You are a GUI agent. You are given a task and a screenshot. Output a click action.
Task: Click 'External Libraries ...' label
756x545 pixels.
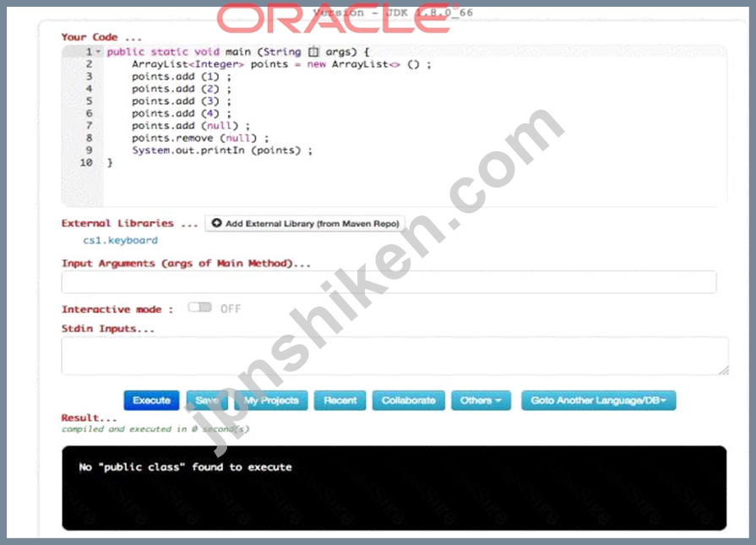click(129, 223)
